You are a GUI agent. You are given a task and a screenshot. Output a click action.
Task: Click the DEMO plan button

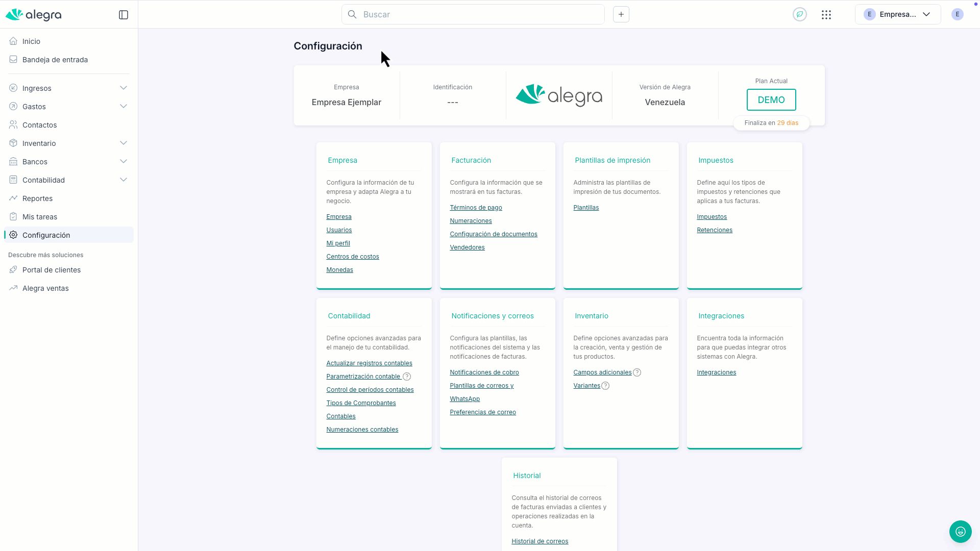(771, 100)
